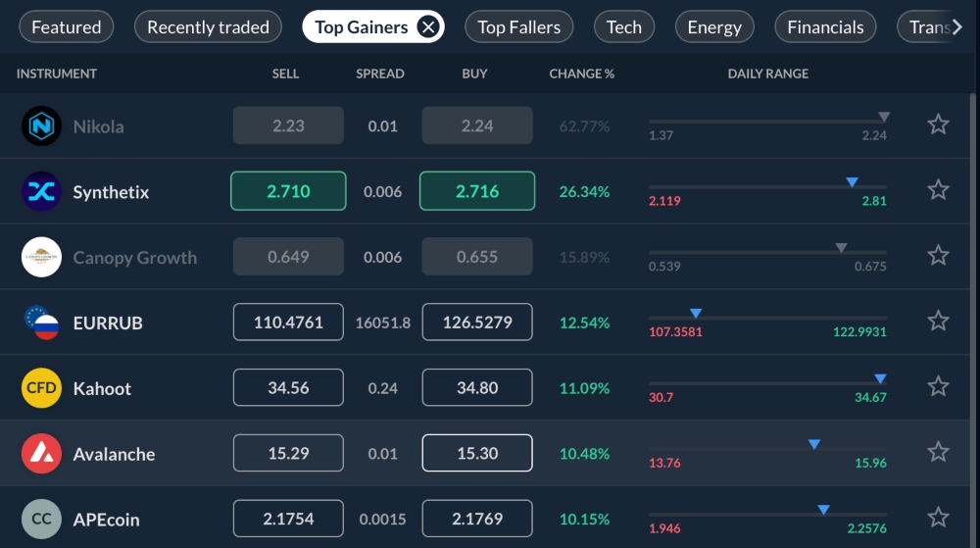980x548 pixels.
Task: Click the SELL column header
Action: (x=285, y=74)
